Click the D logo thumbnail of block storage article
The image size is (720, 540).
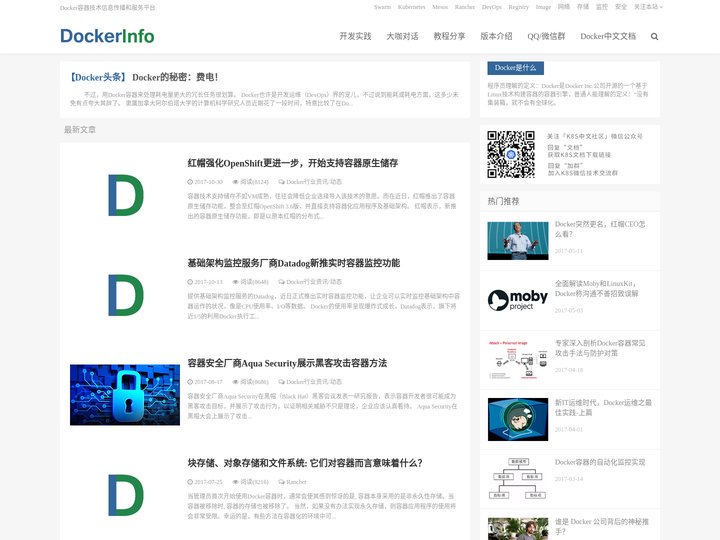(125, 495)
